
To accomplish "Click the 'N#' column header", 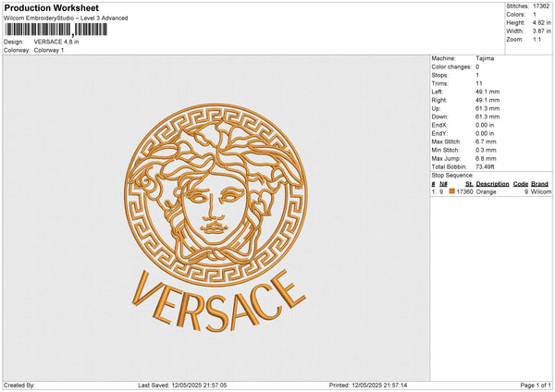I will [x=443, y=184].
